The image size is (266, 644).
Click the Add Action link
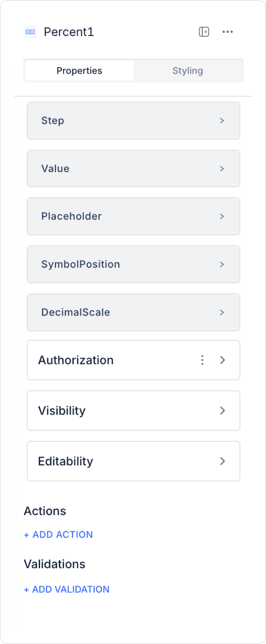point(58,535)
